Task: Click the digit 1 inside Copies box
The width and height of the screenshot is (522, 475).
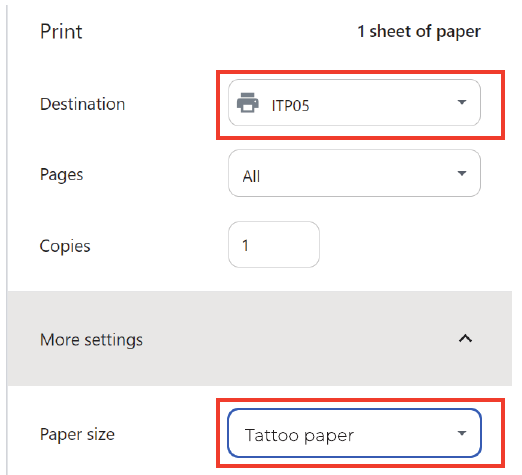Action: 245,246
